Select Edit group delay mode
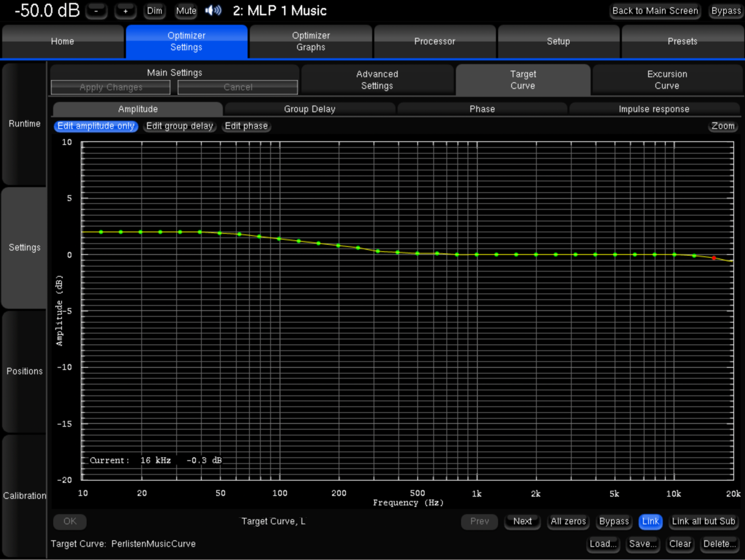 click(180, 126)
